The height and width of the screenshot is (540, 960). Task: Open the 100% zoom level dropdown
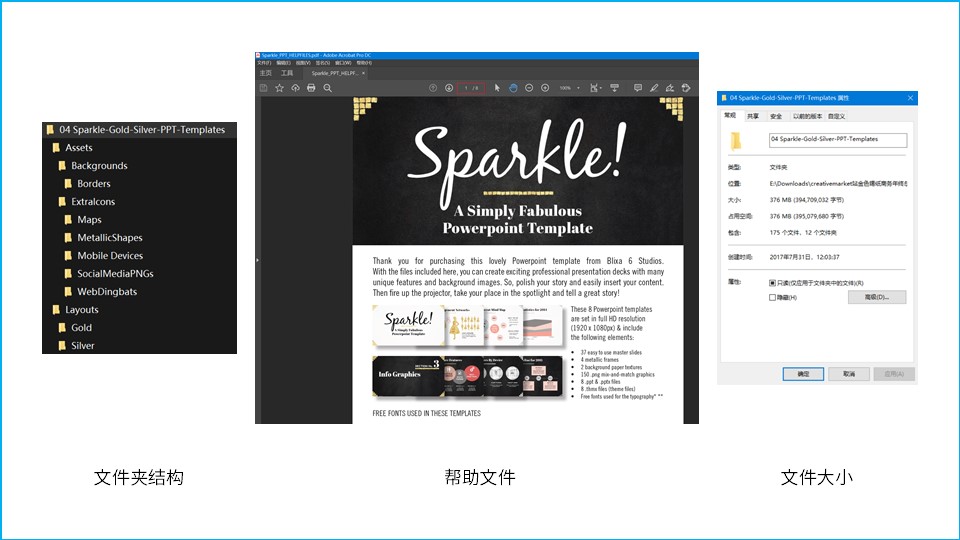coord(569,88)
